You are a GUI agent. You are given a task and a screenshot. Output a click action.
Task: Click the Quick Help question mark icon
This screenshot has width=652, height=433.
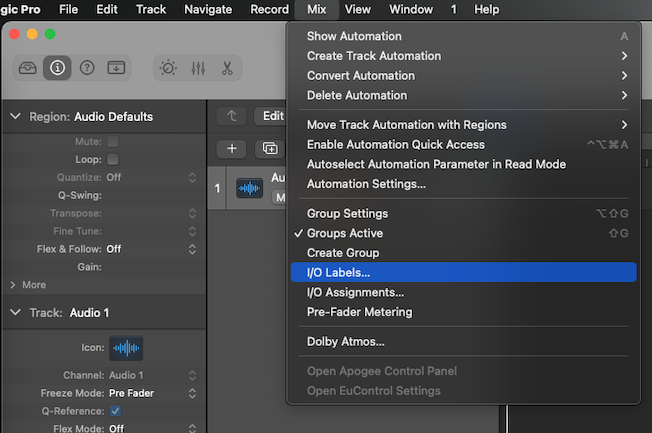point(87,68)
